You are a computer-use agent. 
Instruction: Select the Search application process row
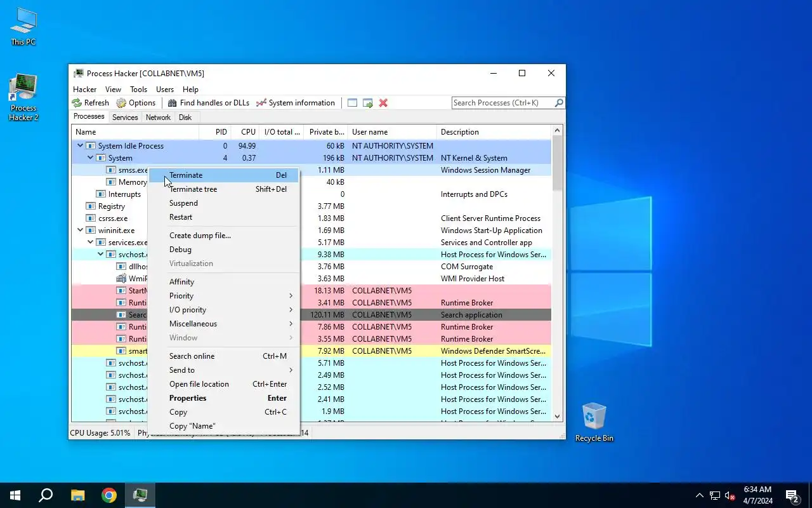(x=311, y=315)
